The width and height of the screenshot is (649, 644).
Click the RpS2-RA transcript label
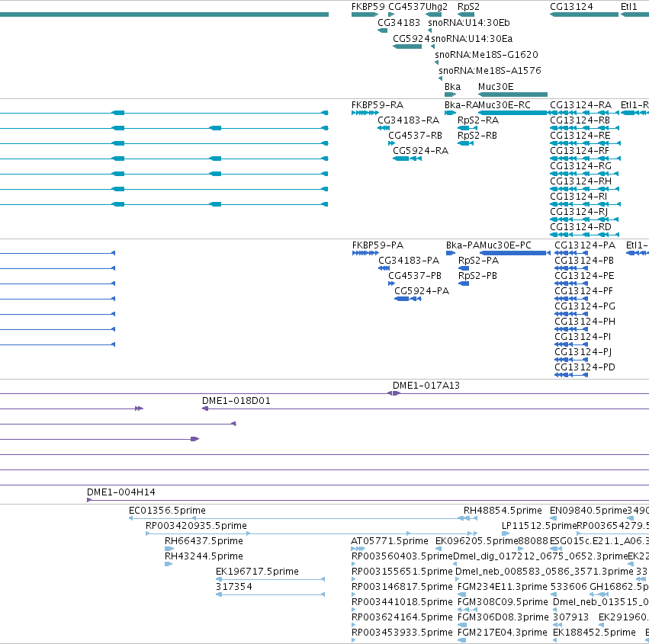(478, 120)
